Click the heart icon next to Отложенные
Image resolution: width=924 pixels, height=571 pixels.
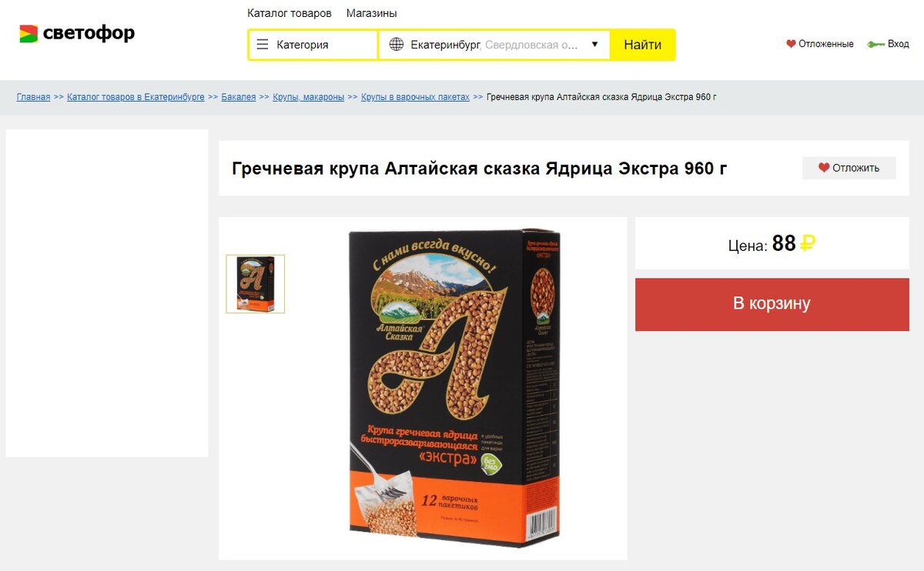click(791, 44)
